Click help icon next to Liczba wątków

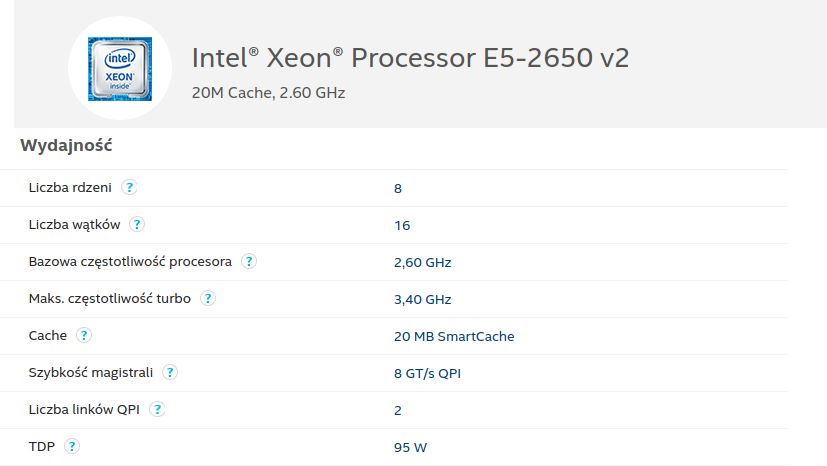(137, 224)
